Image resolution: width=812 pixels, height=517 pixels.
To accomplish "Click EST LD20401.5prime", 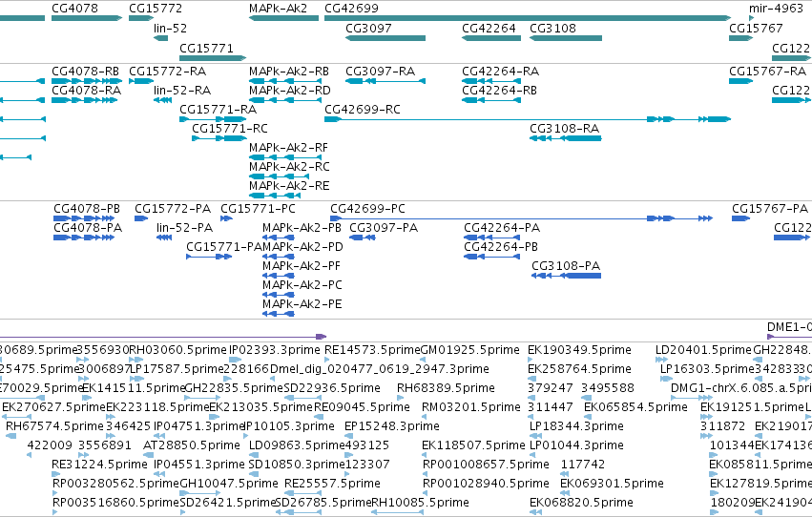I will (x=704, y=350).
